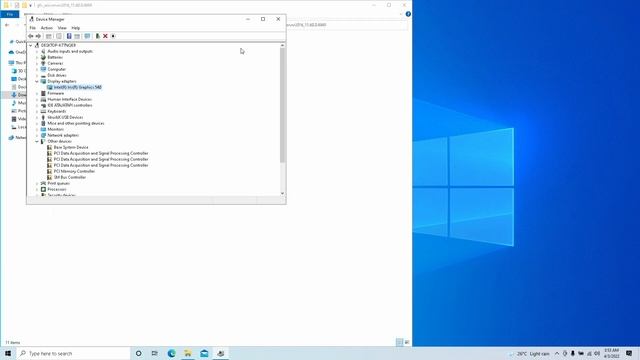Screen dimensions: 640x360
Task: Click warning icon beside SM Bus Controller
Action: pyautogui.click(x=49, y=177)
